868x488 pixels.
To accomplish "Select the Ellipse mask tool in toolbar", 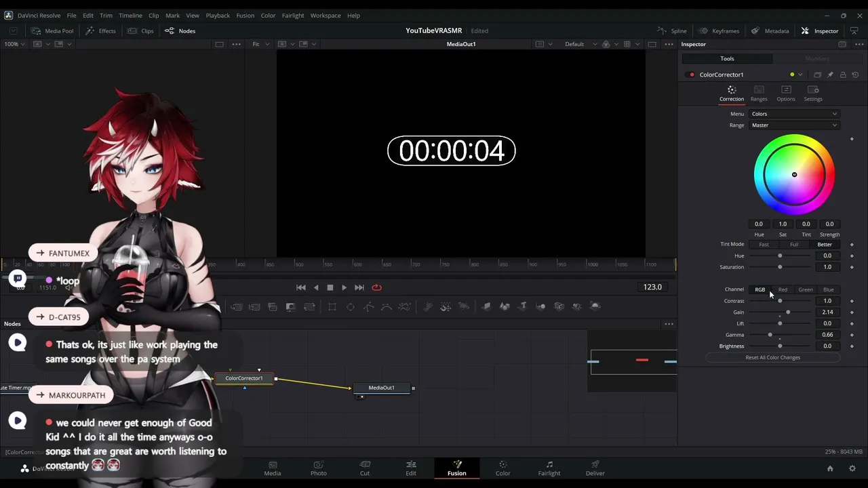I will [x=351, y=307].
